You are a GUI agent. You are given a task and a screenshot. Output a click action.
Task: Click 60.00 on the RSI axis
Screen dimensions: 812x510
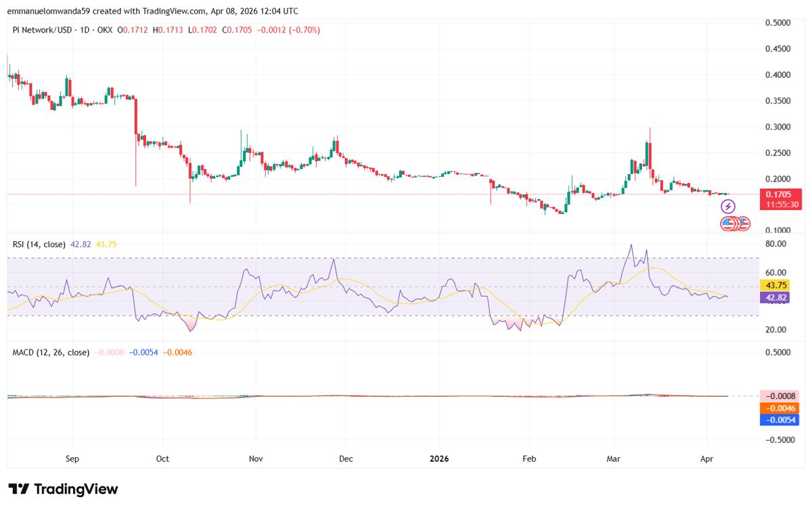pos(775,272)
